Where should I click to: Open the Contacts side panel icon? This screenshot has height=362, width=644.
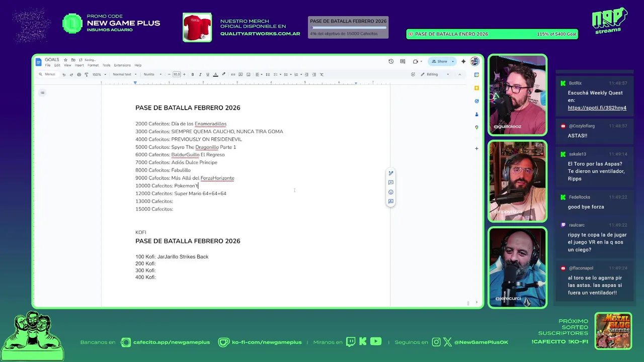[x=476, y=114]
